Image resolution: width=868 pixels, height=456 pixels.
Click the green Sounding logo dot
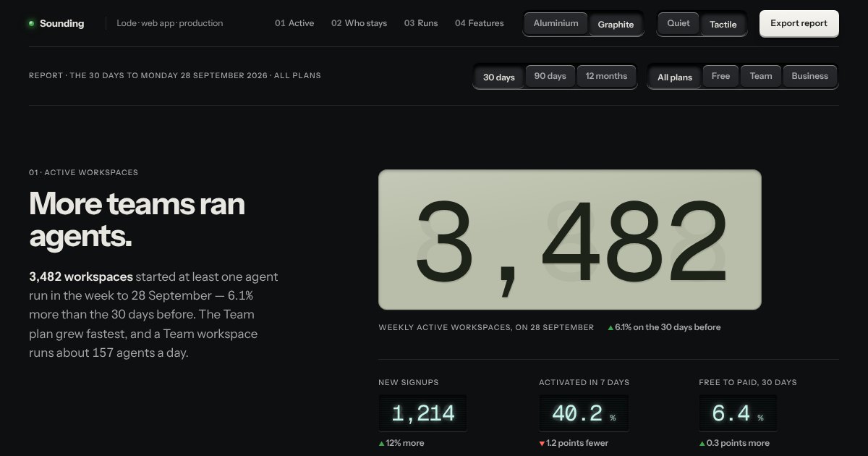(31, 23)
